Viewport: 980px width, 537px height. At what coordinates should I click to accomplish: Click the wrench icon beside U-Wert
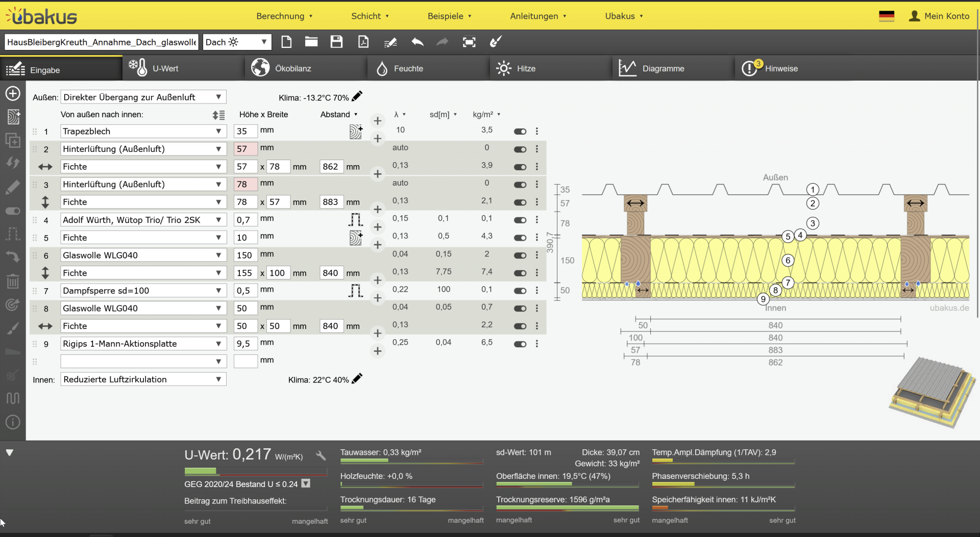click(321, 455)
